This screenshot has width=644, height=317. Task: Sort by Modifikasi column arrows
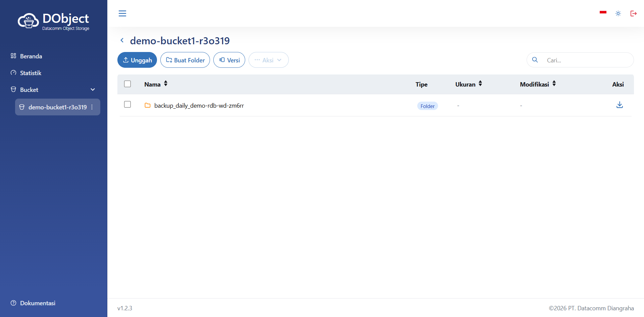pyautogui.click(x=554, y=84)
